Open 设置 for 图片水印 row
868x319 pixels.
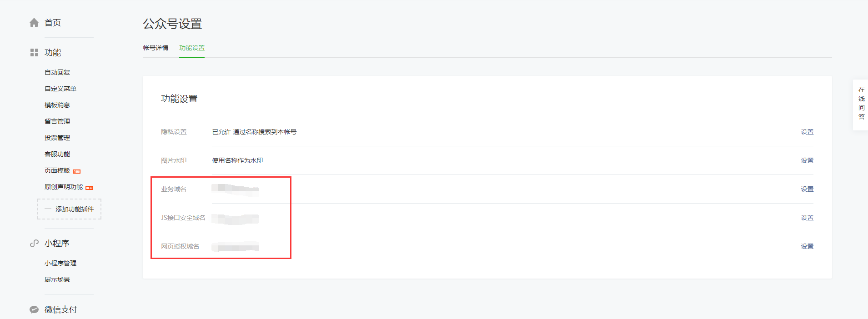point(807,160)
